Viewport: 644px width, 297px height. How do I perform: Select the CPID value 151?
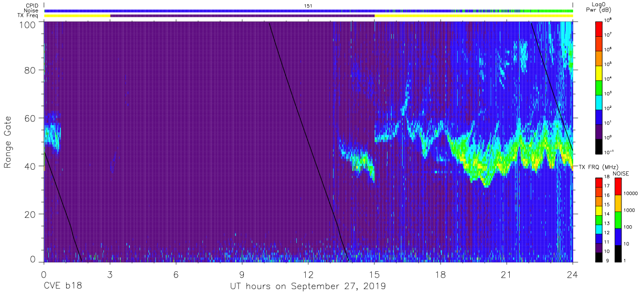[308, 5]
